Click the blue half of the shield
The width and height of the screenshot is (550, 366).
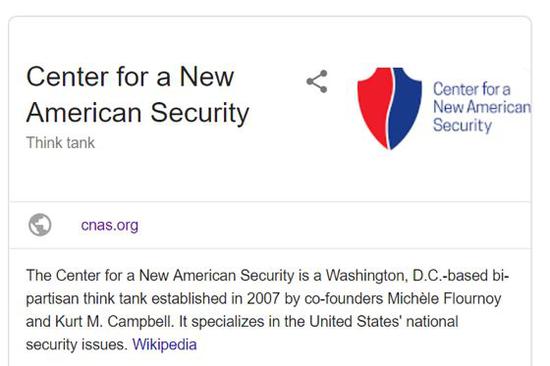[405, 105]
